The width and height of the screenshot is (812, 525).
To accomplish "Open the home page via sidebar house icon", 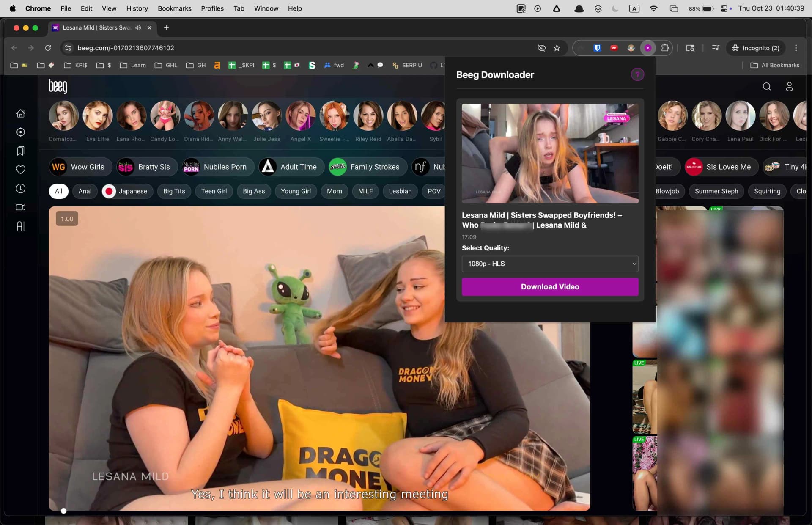I will 20,113.
